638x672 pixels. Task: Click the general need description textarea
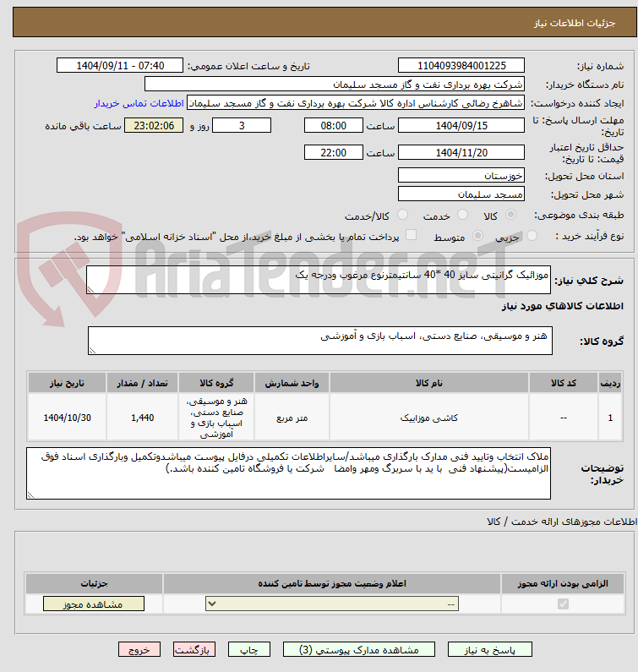coord(319,280)
